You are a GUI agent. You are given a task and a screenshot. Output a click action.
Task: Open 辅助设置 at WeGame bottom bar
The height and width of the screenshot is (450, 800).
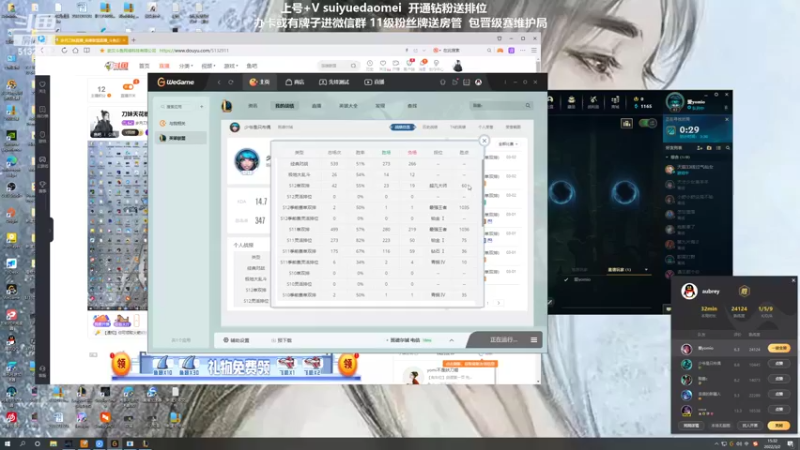tap(236, 340)
